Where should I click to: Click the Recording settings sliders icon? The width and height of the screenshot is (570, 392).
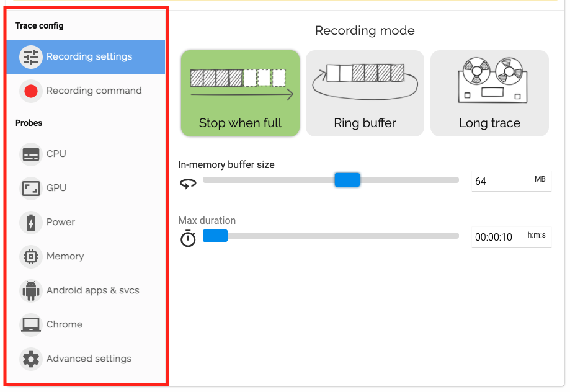(30, 57)
